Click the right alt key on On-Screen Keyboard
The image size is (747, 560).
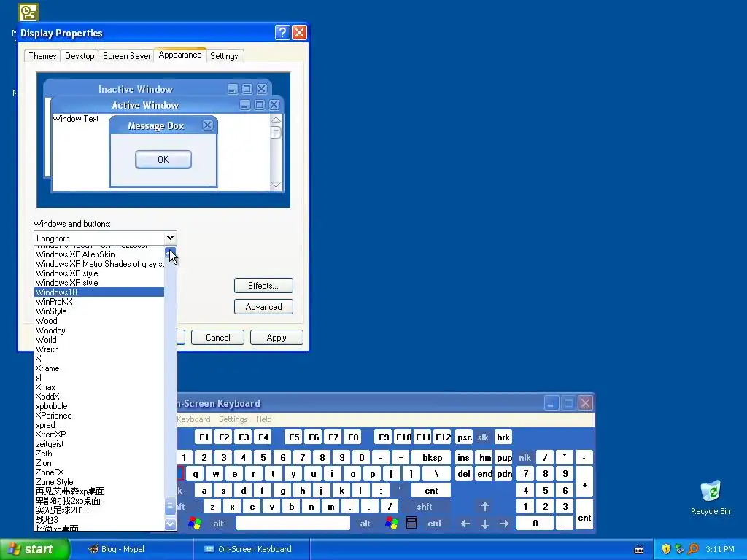pos(365,524)
